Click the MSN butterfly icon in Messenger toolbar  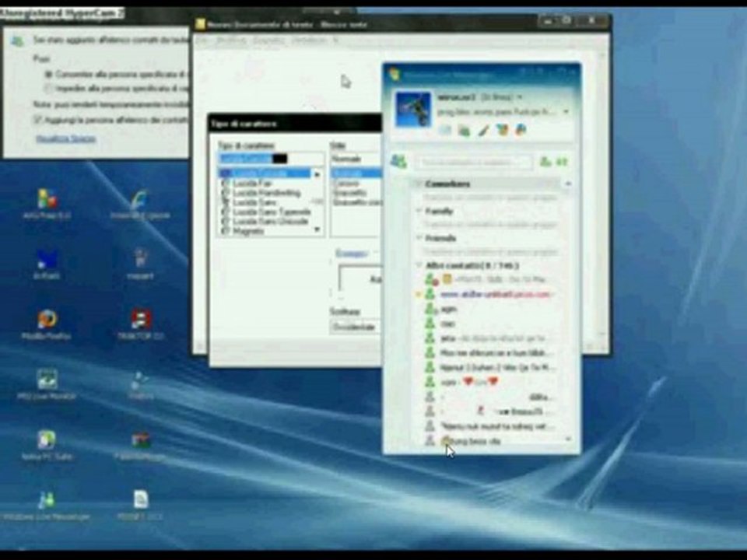(x=502, y=130)
